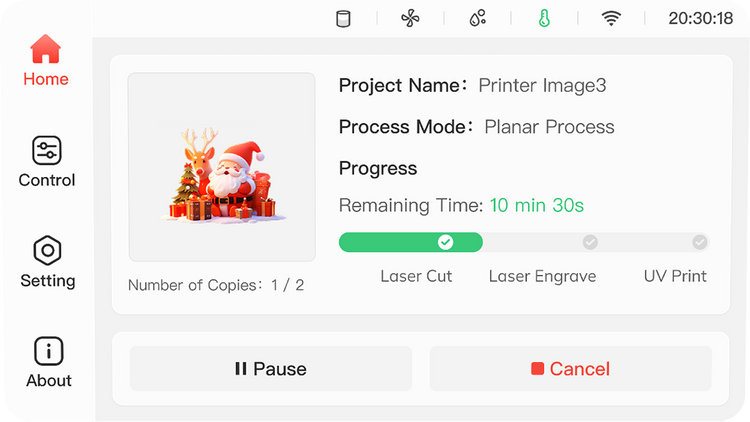Click the Pause button
Viewport: 750px width, 422px height.
tap(271, 368)
